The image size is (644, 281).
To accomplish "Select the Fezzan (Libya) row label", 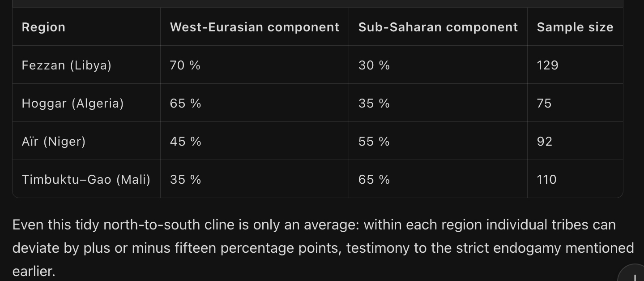I will [x=66, y=65].
